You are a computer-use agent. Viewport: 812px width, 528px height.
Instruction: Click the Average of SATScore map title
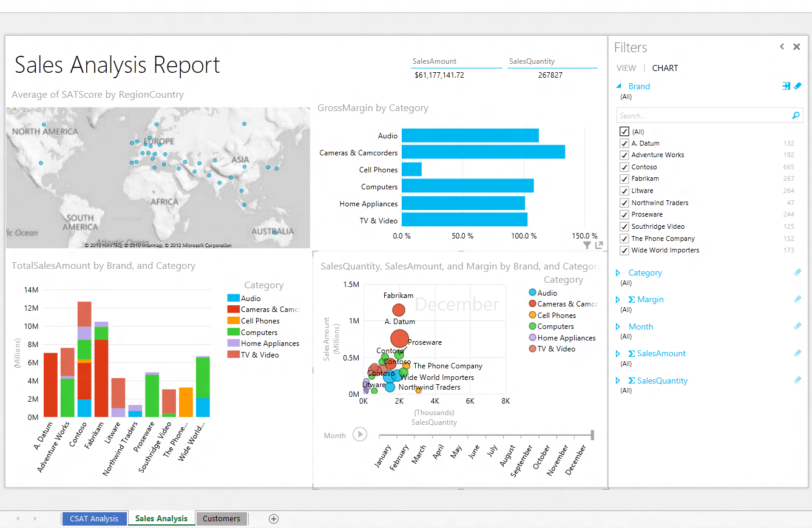coord(98,94)
